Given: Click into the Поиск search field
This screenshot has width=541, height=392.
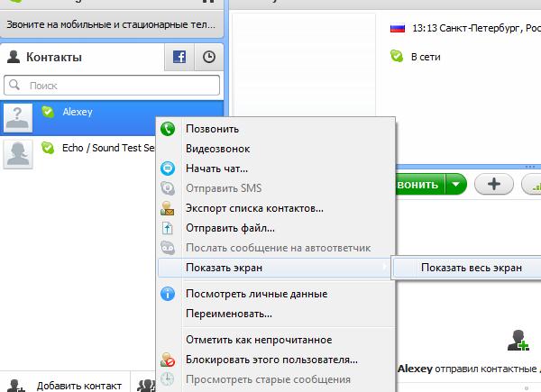Looking at the screenshot, I should click(x=112, y=85).
